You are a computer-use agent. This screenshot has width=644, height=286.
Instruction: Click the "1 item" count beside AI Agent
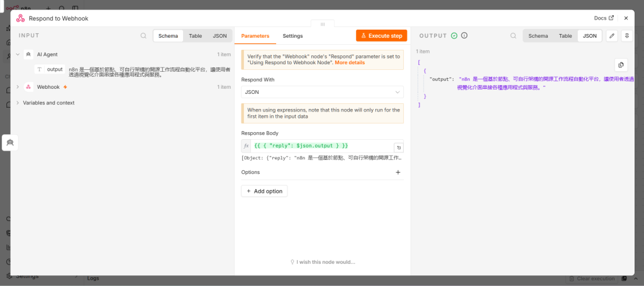[x=224, y=54]
